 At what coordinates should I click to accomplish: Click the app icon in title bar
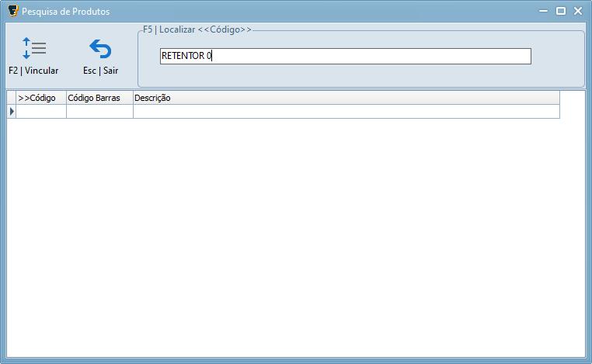pos(12,11)
